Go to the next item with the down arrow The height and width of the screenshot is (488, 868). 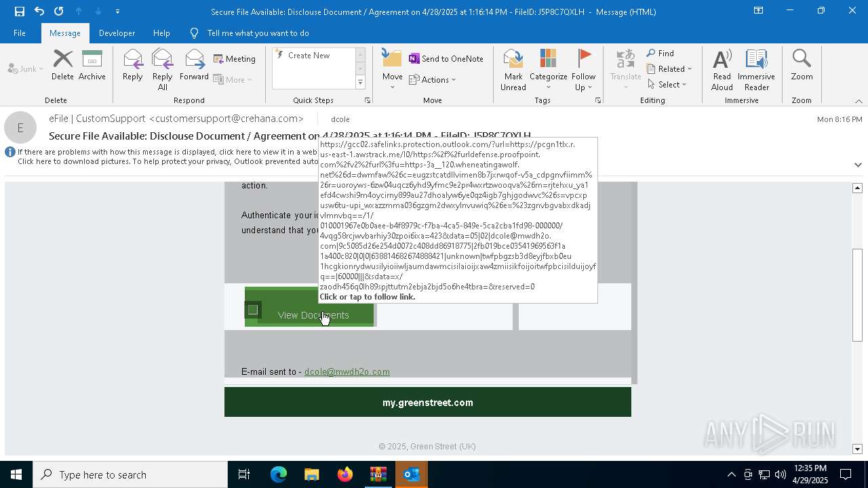[x=98, y=11]
